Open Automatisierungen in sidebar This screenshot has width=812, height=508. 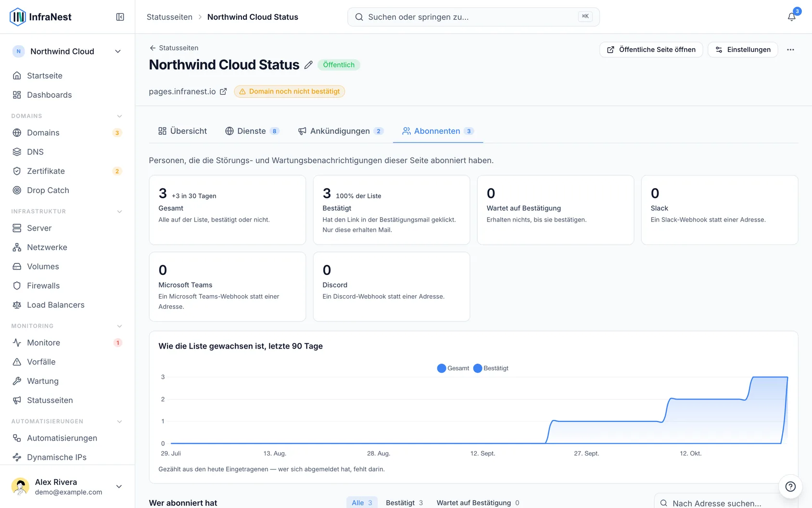67,438
